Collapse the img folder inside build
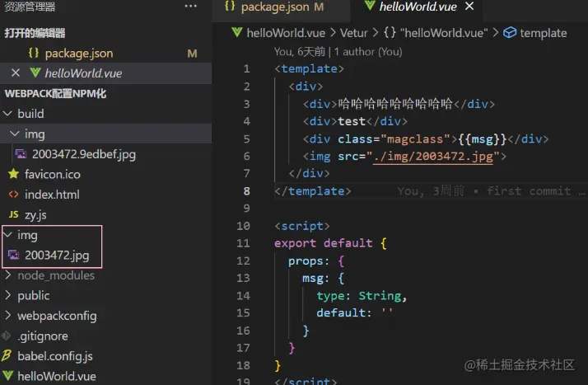 [15, 134]
